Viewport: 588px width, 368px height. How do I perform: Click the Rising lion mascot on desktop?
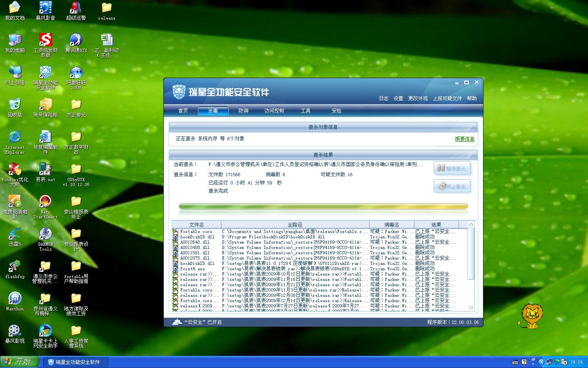pyautogui.click(x=530, y=316)
